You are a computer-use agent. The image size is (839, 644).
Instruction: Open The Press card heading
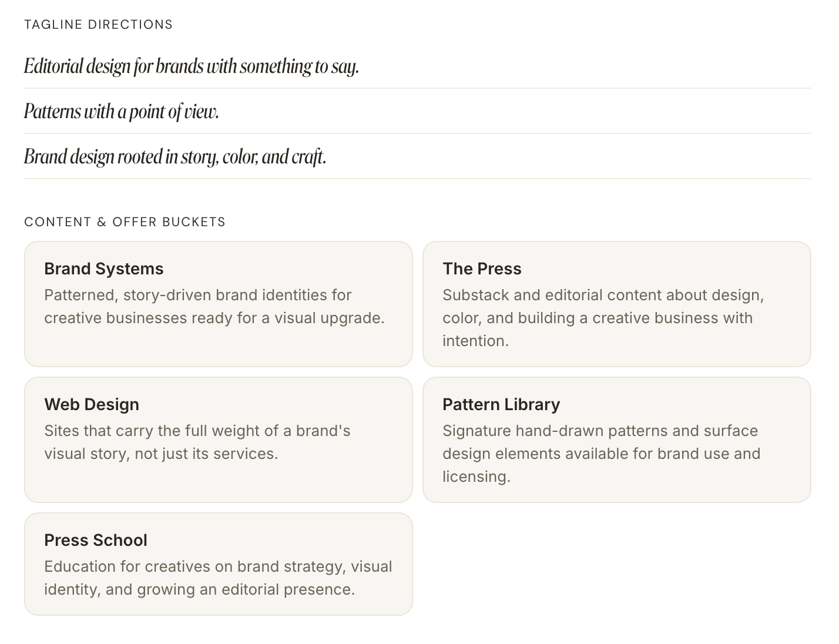pos(482,269)
